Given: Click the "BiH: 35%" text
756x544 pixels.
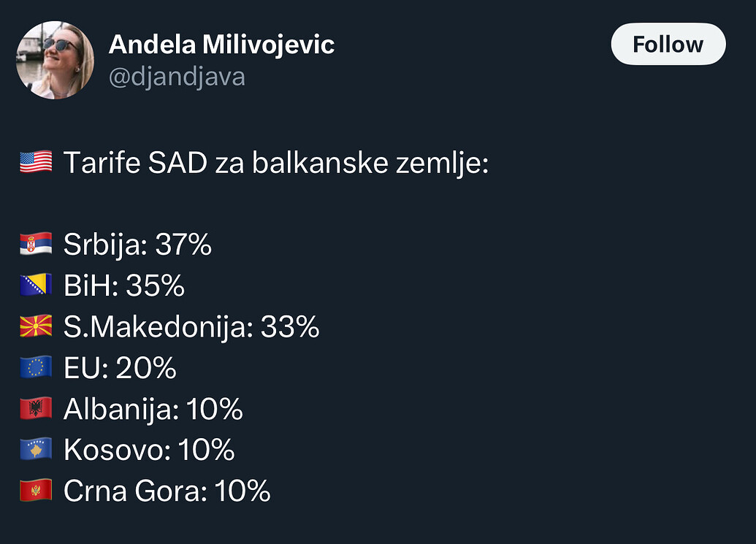Looking at the screenshot, I should (124, 286).
